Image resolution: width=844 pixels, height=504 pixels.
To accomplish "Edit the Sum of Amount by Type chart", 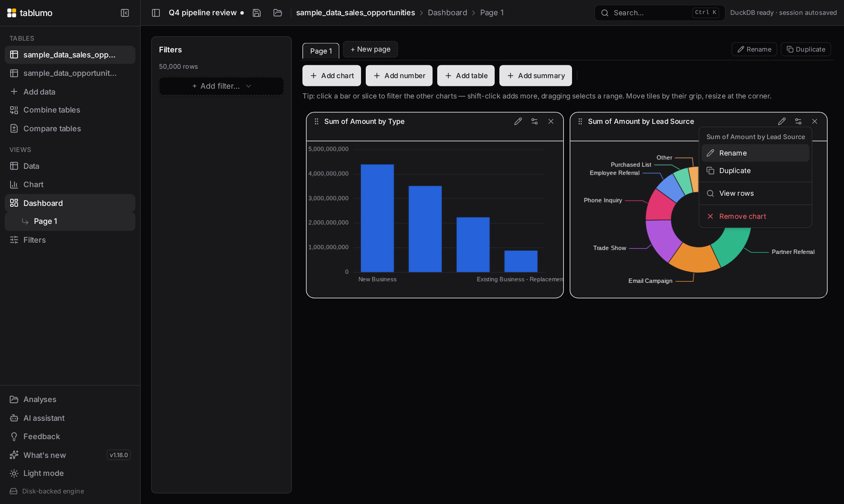I will [518, 122].
